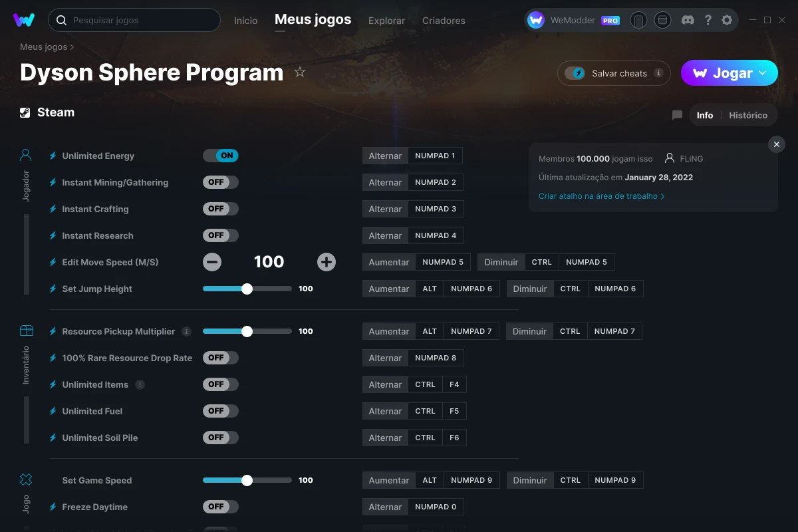Screen dimensions: 798x532
Task: Go to the Início tab
Action: point(245,21)
